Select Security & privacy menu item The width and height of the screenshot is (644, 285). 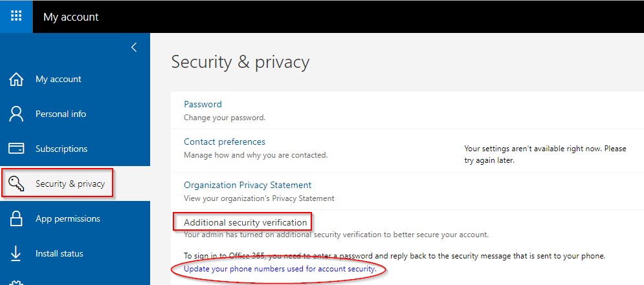click(71, 184)
